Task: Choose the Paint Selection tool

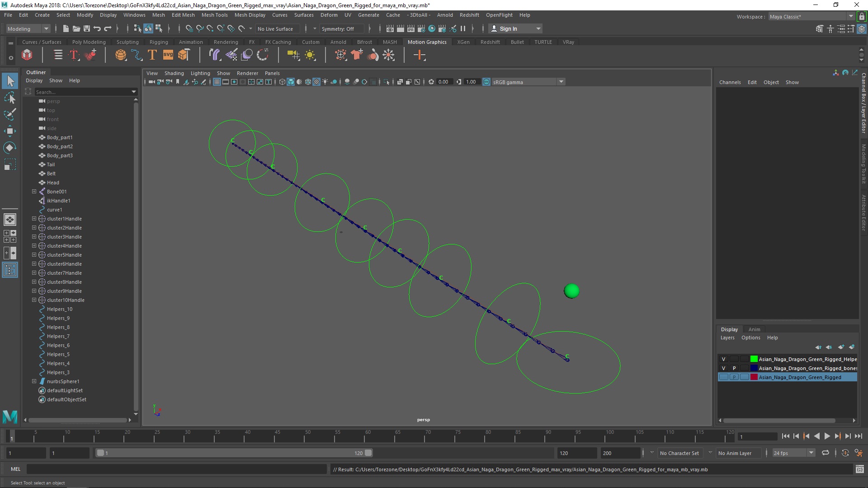Action: coord(10,114)
